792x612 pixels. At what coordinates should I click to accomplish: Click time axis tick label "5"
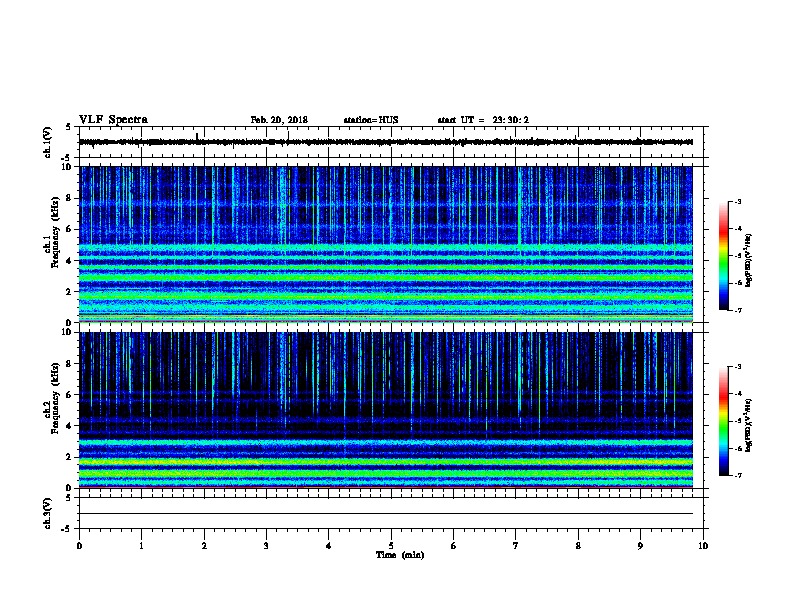point(391,546)
